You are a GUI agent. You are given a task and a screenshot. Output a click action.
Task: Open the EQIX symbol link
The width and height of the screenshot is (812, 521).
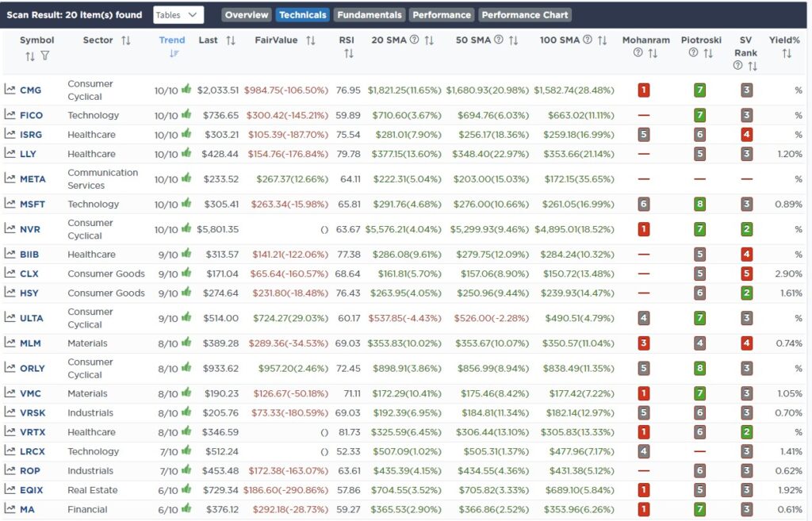[31, 490]
